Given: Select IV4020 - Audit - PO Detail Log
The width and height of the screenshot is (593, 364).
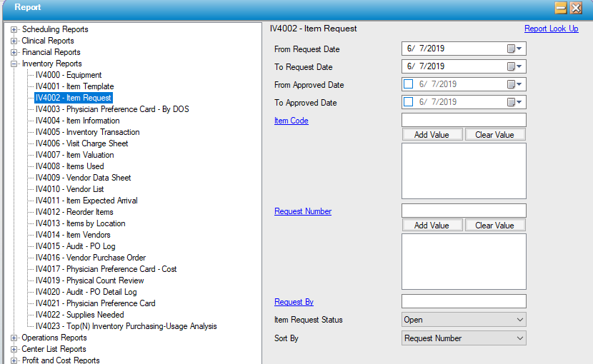Looking at the screenshot, I should pos(86,292).
